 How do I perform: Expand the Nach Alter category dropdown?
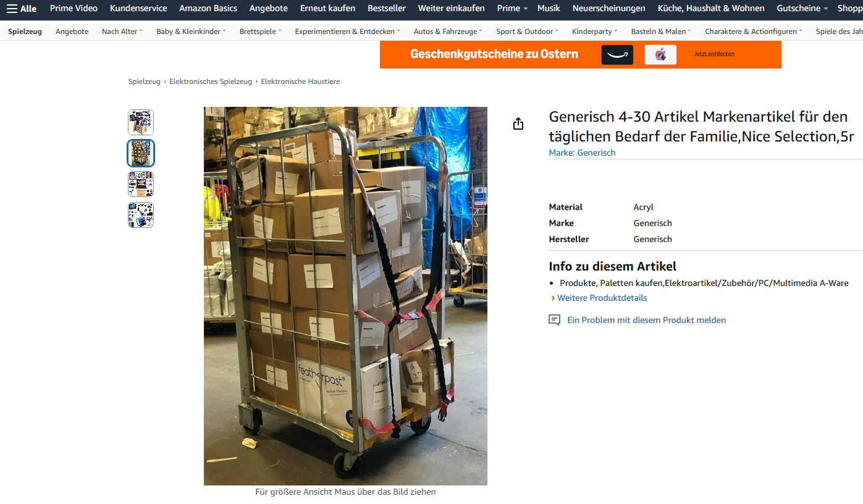coord(122,31)
